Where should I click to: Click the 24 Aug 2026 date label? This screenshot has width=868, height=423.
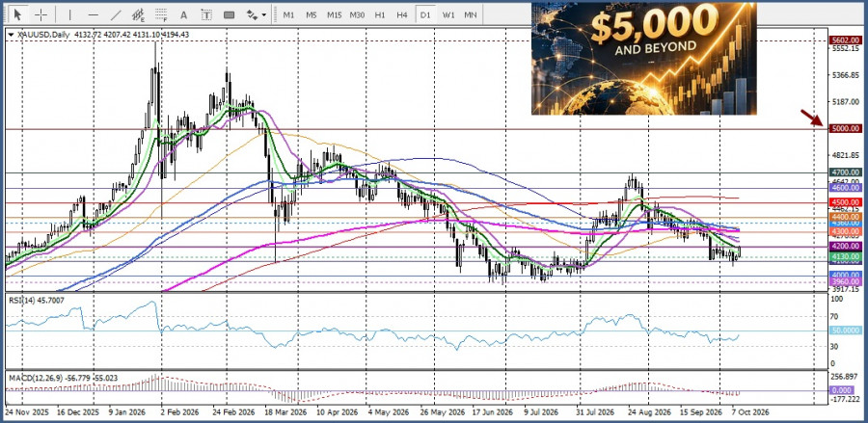click(649, 412)
